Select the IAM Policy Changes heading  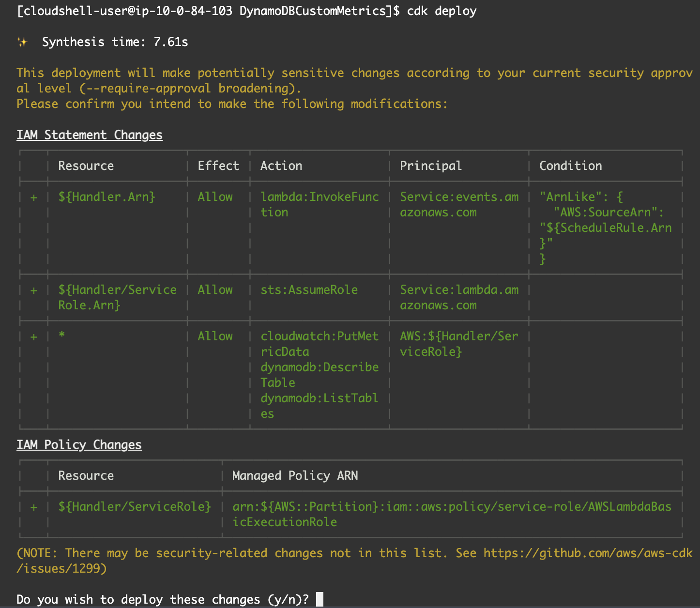[79, 444]
